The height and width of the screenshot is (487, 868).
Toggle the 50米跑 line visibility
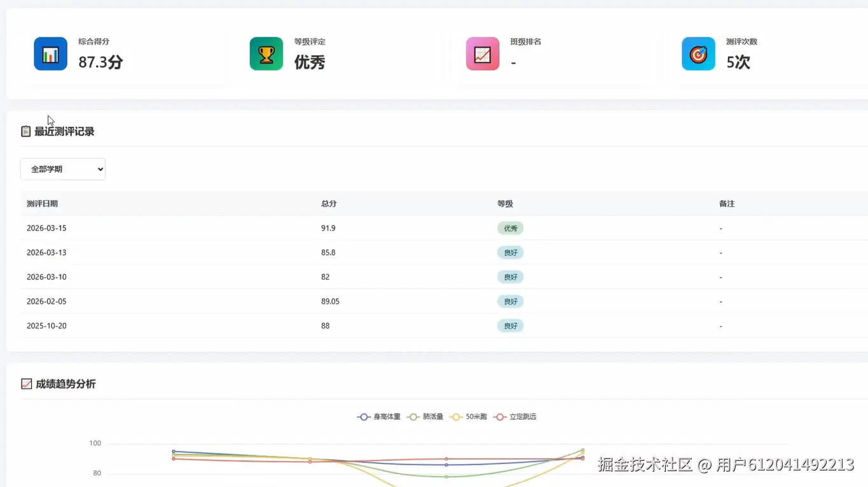click(467, 416)
